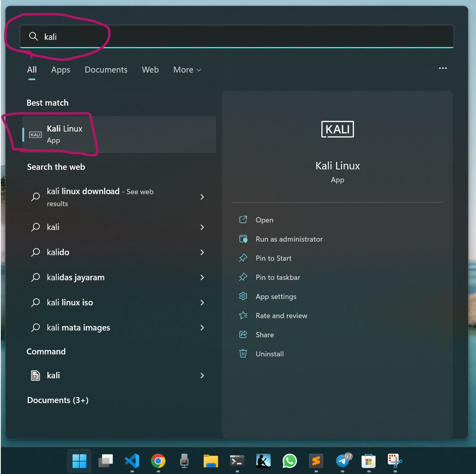This screenshot has width=476, height=474.
Task: Click the large KALI logo in preview pane
Action: pos(338,129)
